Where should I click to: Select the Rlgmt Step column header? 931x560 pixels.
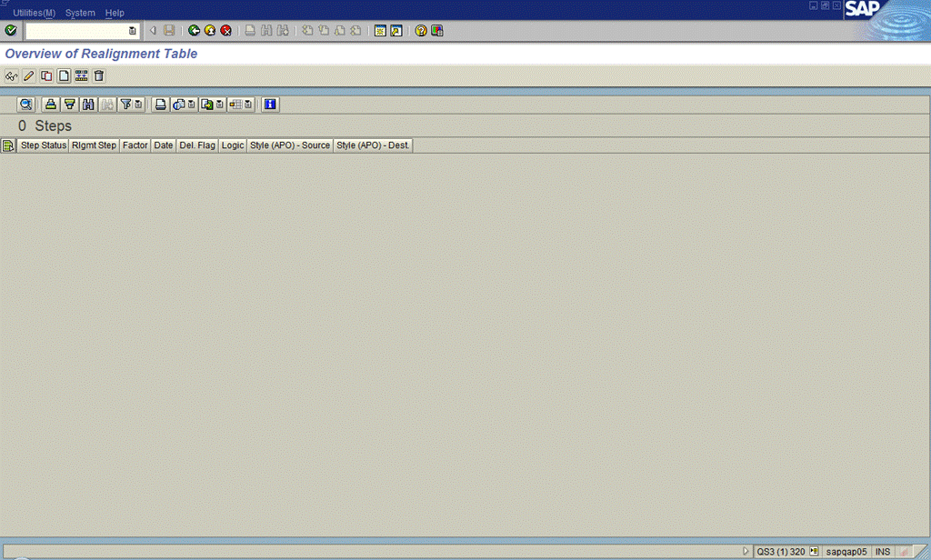(x=95, y=145)
